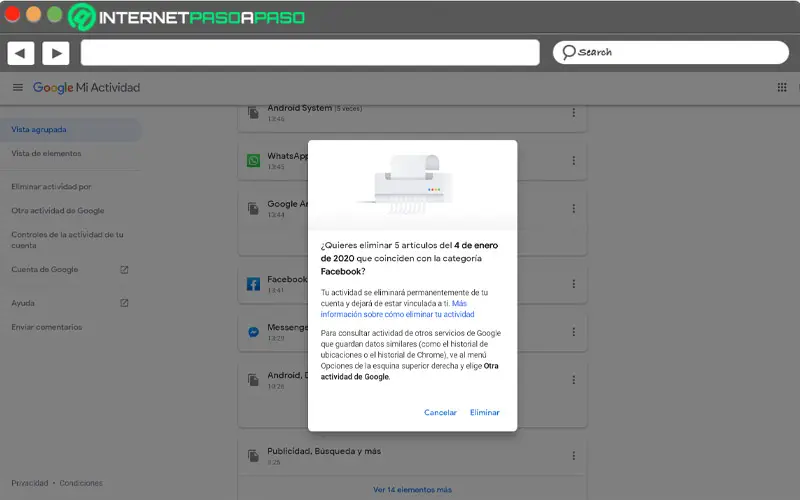
Task: Click the WhatsApp activity icon
Action: point(254,161)
